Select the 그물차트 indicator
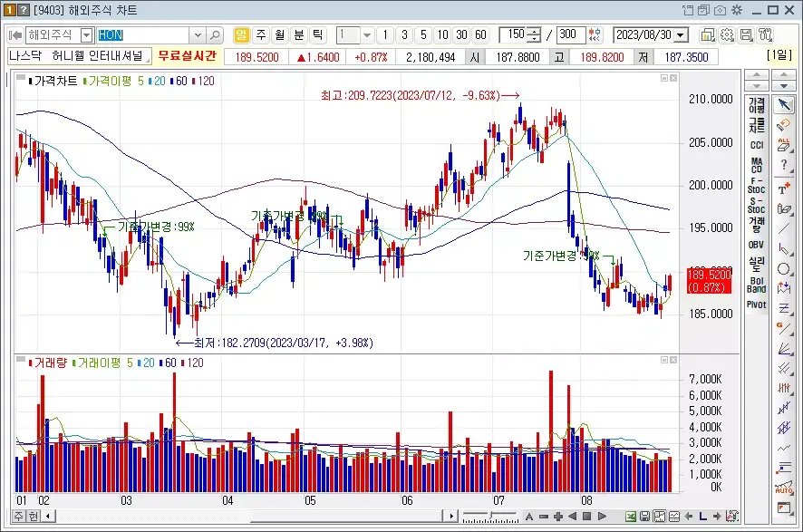The height and width of the screenshot is (532, 803). pyautogui.click(x=757, y=125)
